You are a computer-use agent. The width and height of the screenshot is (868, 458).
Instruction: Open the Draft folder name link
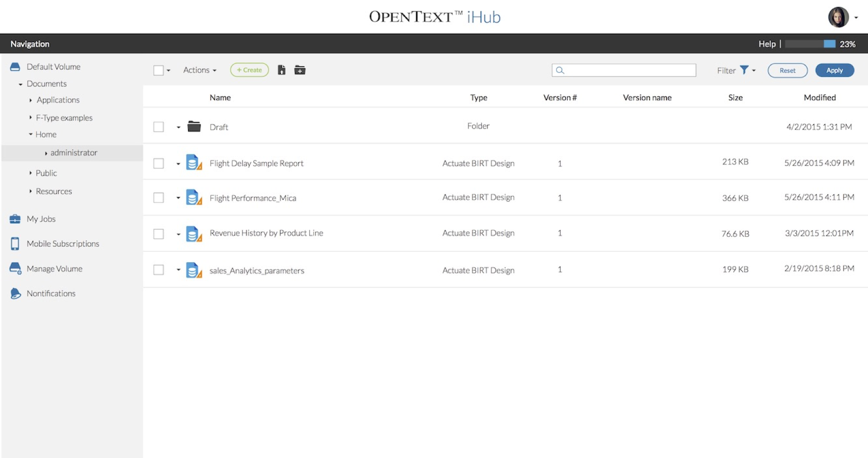(x=218, y=128)
